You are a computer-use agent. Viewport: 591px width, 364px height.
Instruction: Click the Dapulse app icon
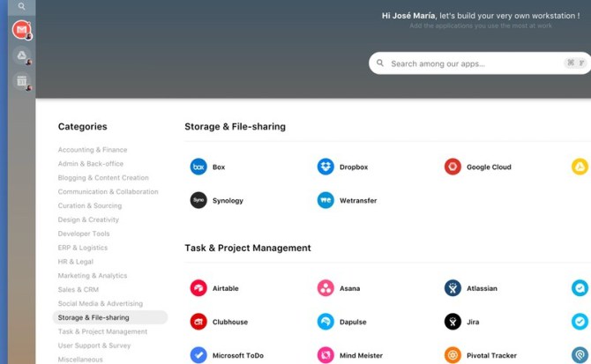click(x=325, y=322)
